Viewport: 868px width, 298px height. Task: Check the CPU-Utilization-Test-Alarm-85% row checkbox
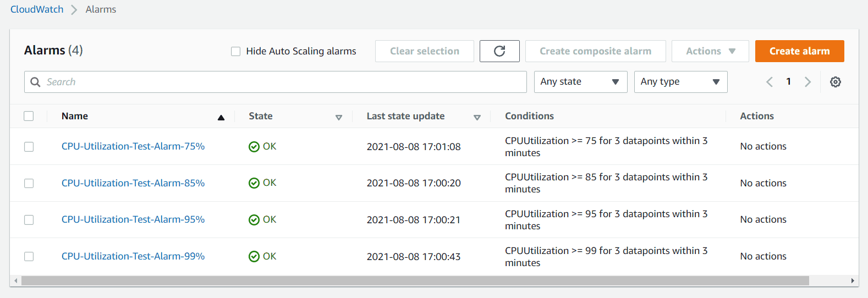point(29,183)
